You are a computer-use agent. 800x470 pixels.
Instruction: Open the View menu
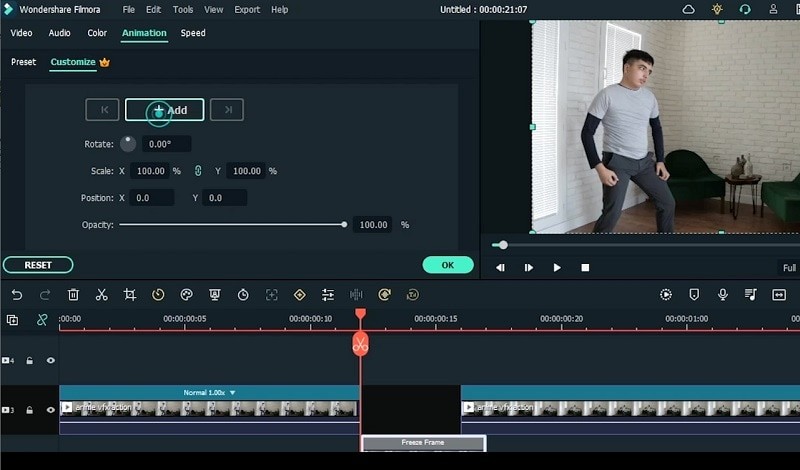[x=213, y=9]
